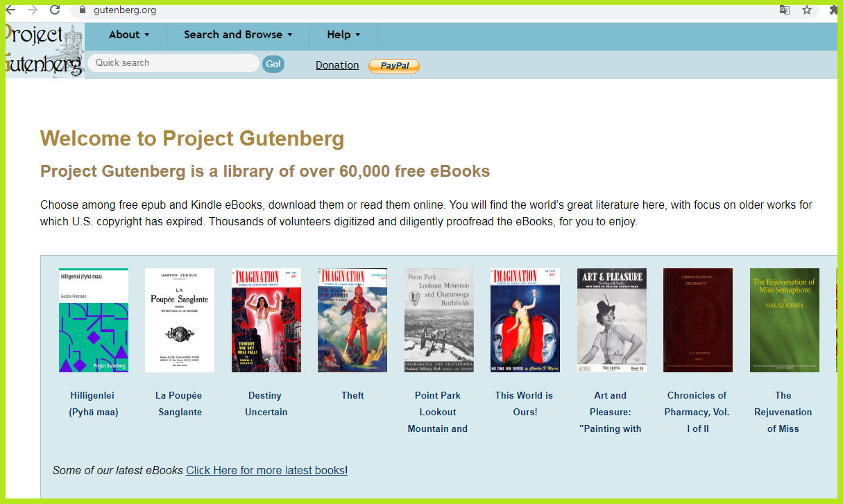Click the browser back arrow

[10, 10]
